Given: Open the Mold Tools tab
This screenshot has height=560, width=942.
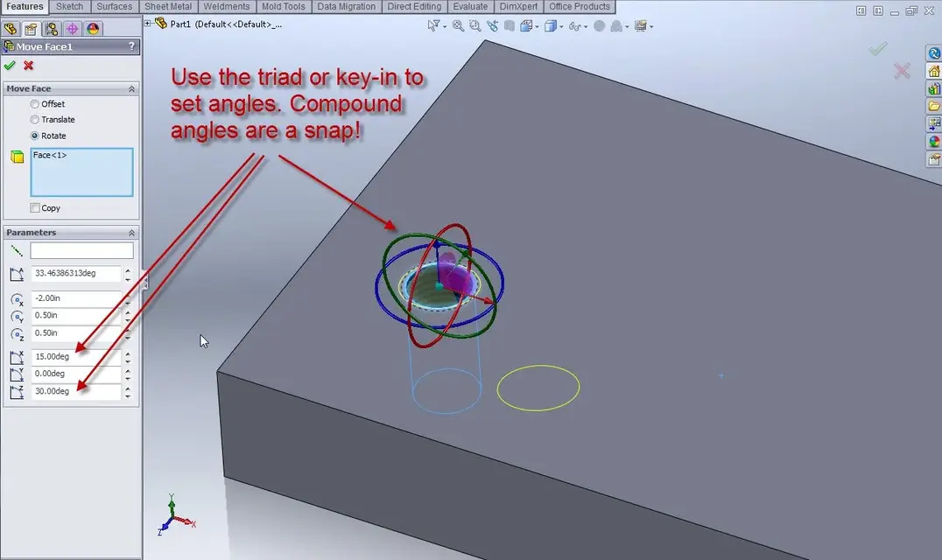Looking at the screenshot, I should tap(284, 7).
